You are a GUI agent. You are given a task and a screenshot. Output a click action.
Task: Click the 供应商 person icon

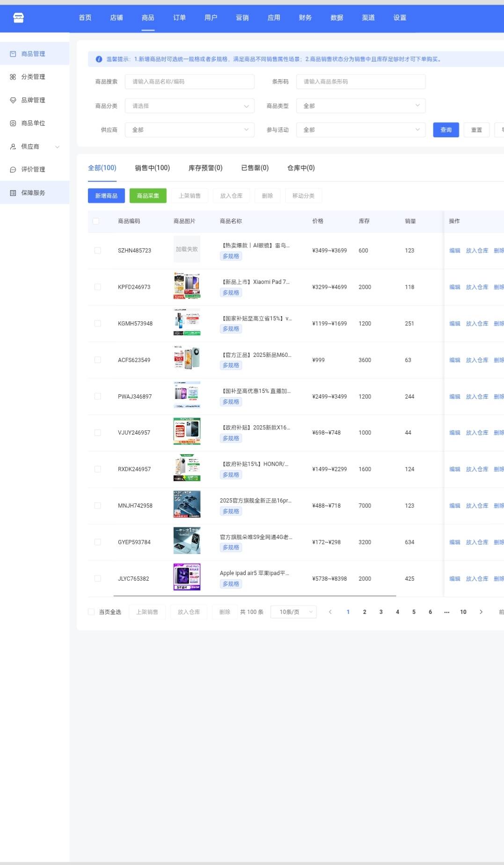click(x=13, y=147)
